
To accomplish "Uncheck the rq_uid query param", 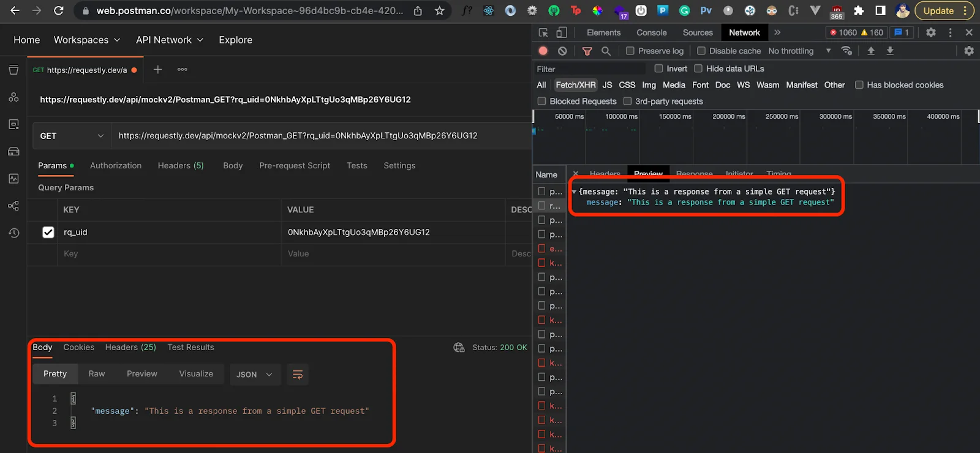I will click(x=48, y=233).
